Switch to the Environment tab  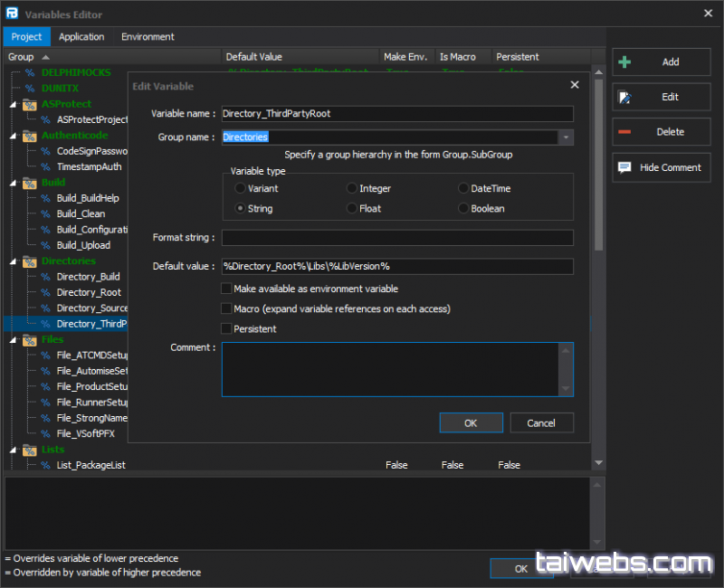[148, 37]
